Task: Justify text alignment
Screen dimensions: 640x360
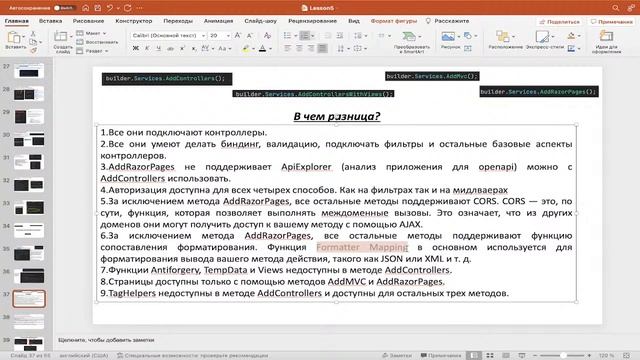Action: point(322,49)
